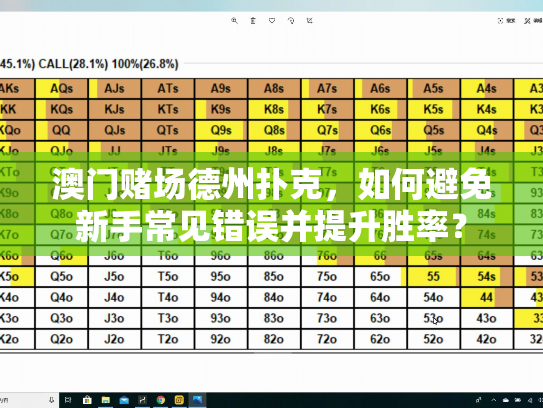This screenshot has height=408, width=543.
Task: Select the QJs cell
Action: click(115, 130)
